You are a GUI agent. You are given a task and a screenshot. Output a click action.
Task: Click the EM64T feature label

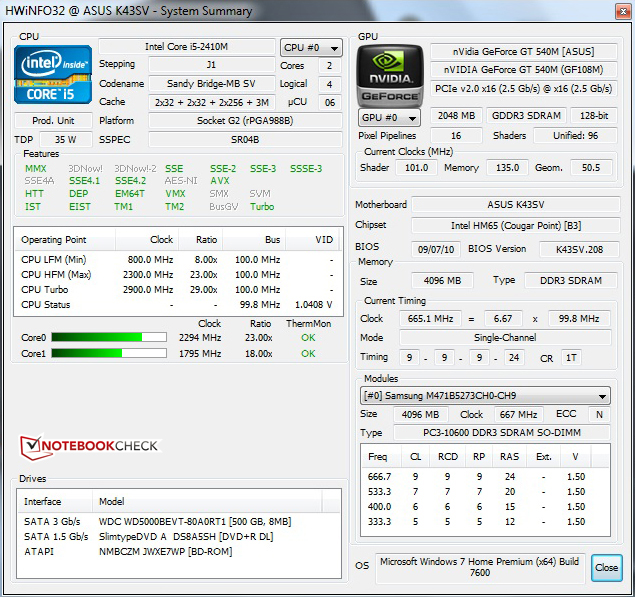tap(130, 194)
